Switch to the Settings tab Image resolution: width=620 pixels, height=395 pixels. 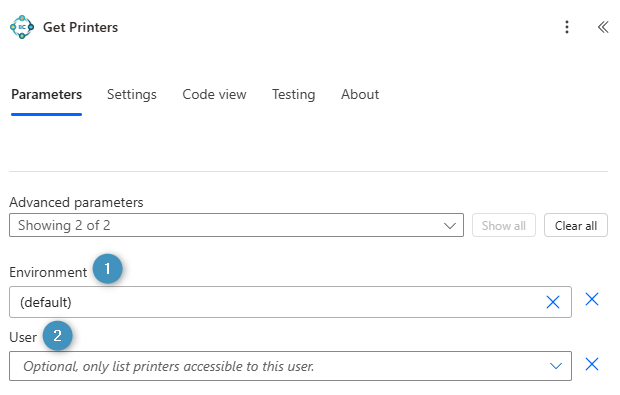click(x=132, y=94)
